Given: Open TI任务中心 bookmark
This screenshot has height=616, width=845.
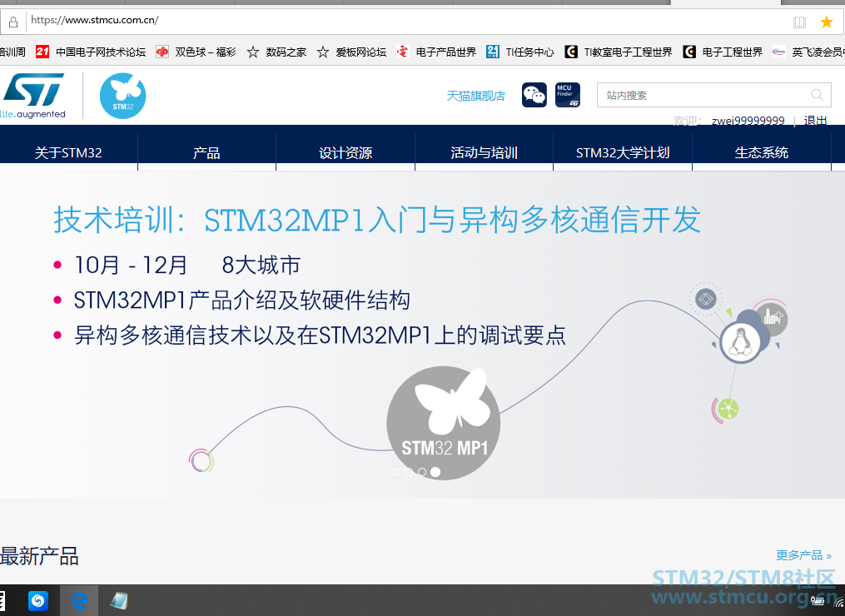Looking at the screenshot, I should pyautogui.click(x=519, y=52).
